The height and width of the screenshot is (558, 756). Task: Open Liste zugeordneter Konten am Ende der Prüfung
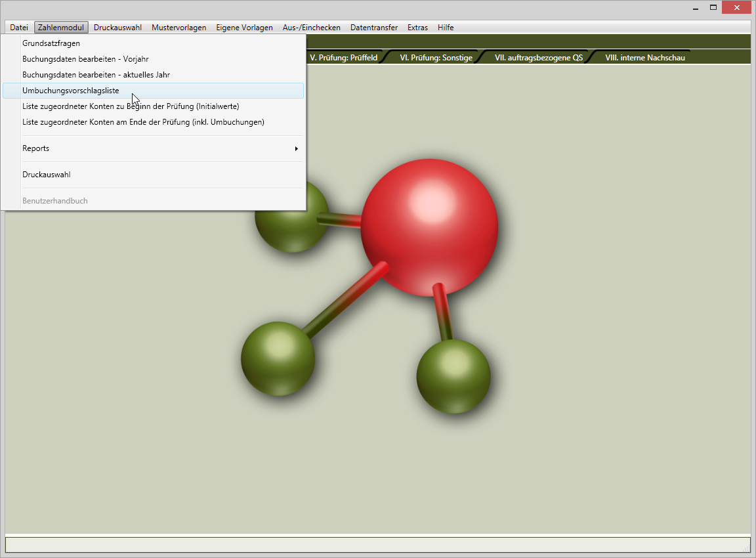(x=143, y=122)
